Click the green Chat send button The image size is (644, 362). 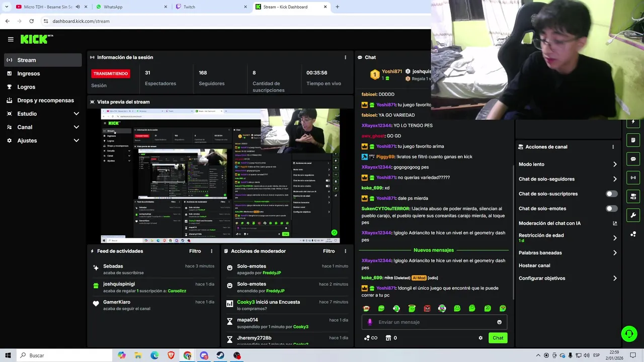[x=498, y=338]
